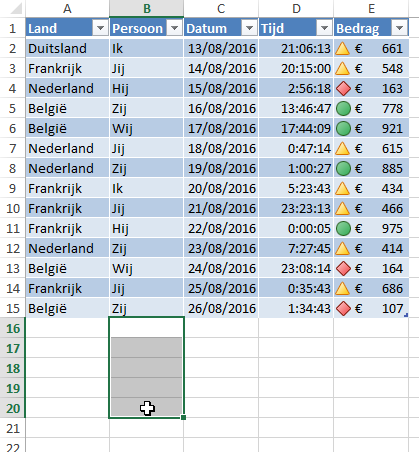Click the yellow triangle icon beside 414
The image size is (419, 452).
pyautogui.click(x=343, y=249)
